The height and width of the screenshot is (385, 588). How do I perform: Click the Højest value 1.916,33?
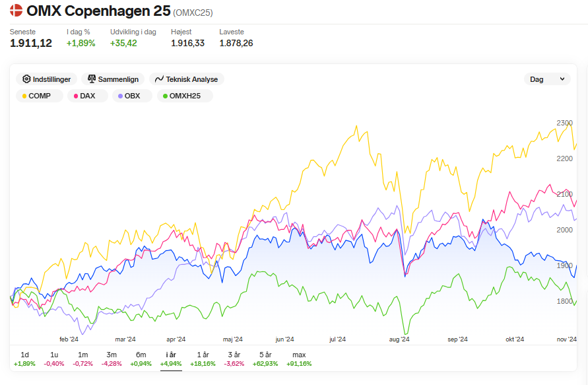click(x=187, y=43)
